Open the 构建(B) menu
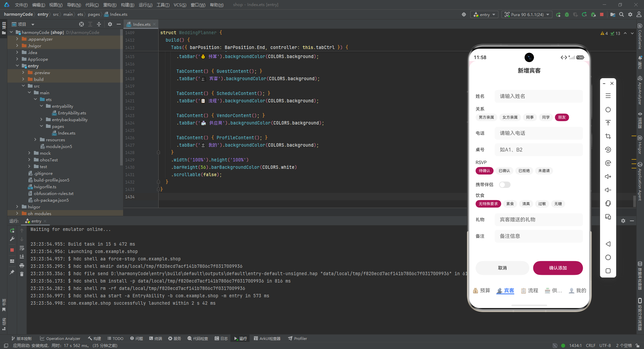Image resolution: width=644 pixels, height=349 pixels. click(x=127, y=5)
